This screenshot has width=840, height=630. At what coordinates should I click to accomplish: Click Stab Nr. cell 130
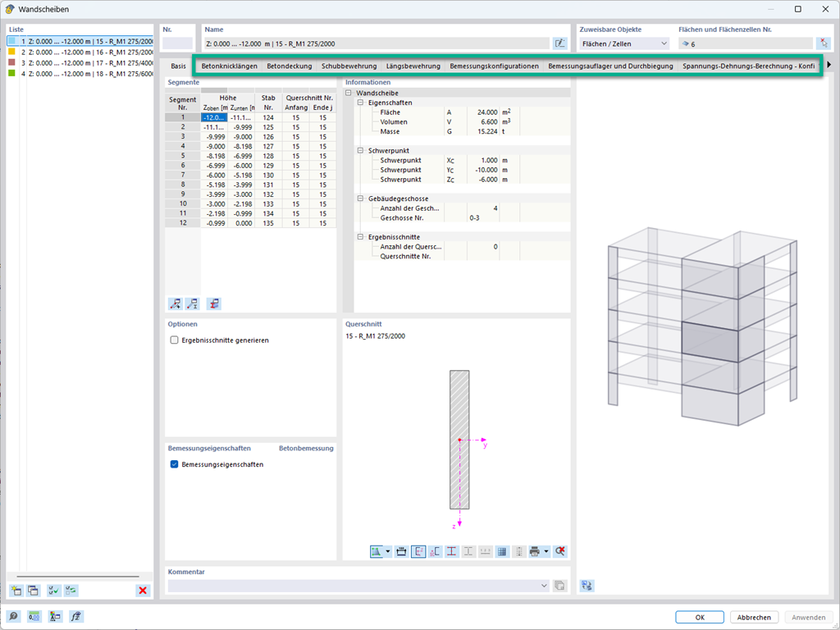(x=268, y=176)
